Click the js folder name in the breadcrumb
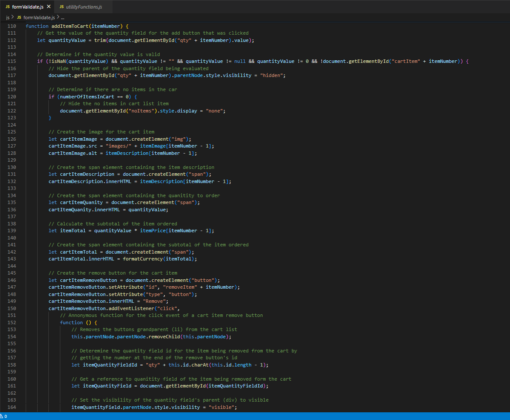This screenshot has height=420, width=510. pos(7,18)
